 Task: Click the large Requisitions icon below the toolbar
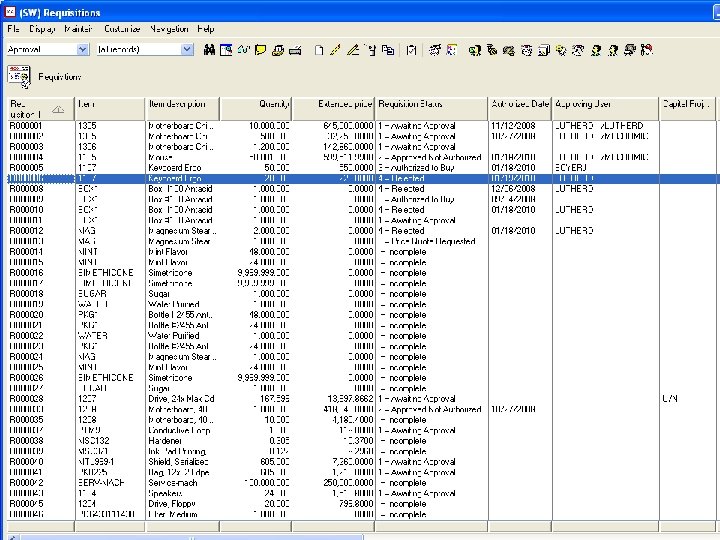18,76
